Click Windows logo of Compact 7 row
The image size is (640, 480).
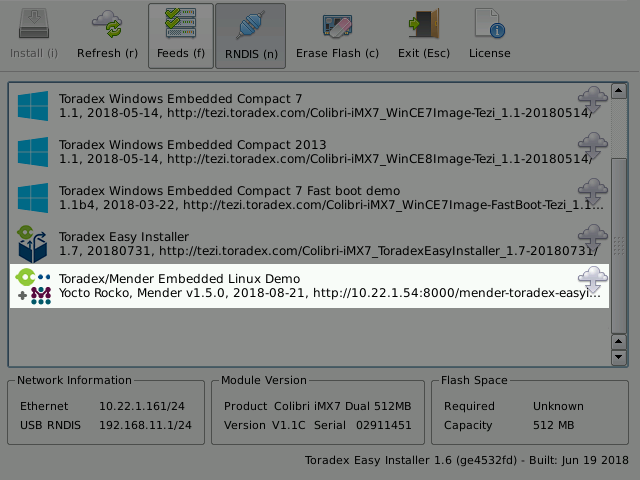(x=33, y=106)
